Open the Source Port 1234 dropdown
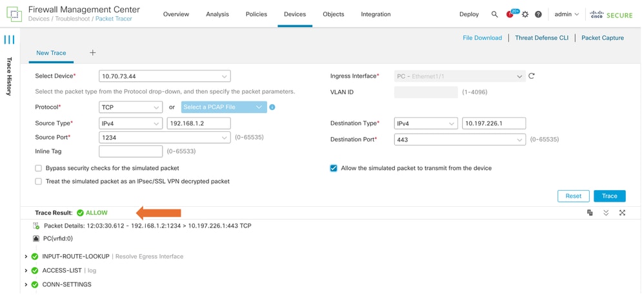Screen dimensions: 644x307 click(165, 138)
